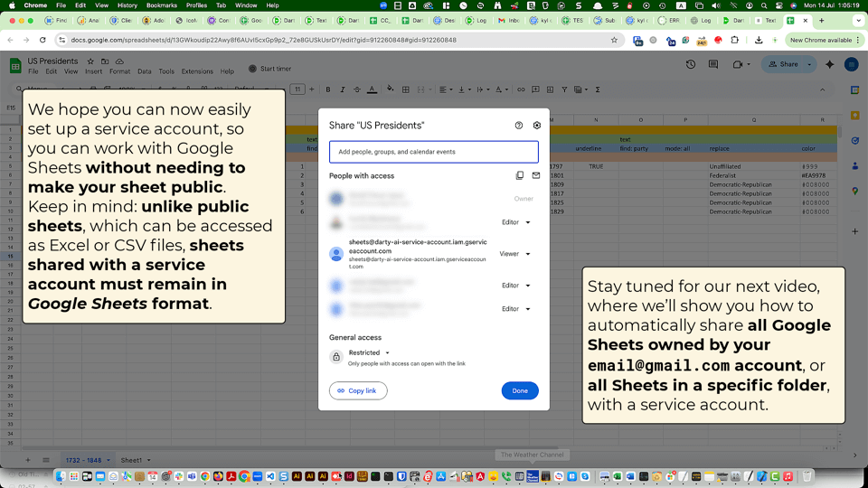This screenshot has height=488, width=868.
Task: Click the font size 11 box
Action: pyautogui.click(x=297, y=89)
